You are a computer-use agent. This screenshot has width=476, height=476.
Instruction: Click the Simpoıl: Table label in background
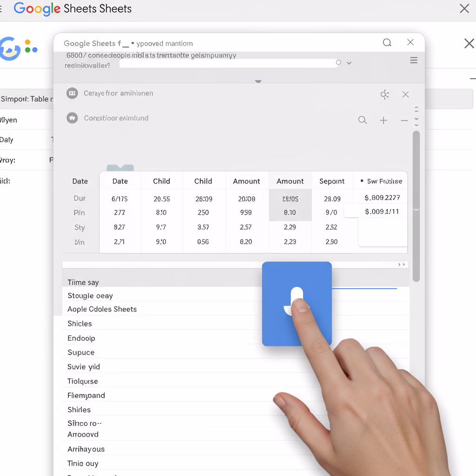point(26,99)
